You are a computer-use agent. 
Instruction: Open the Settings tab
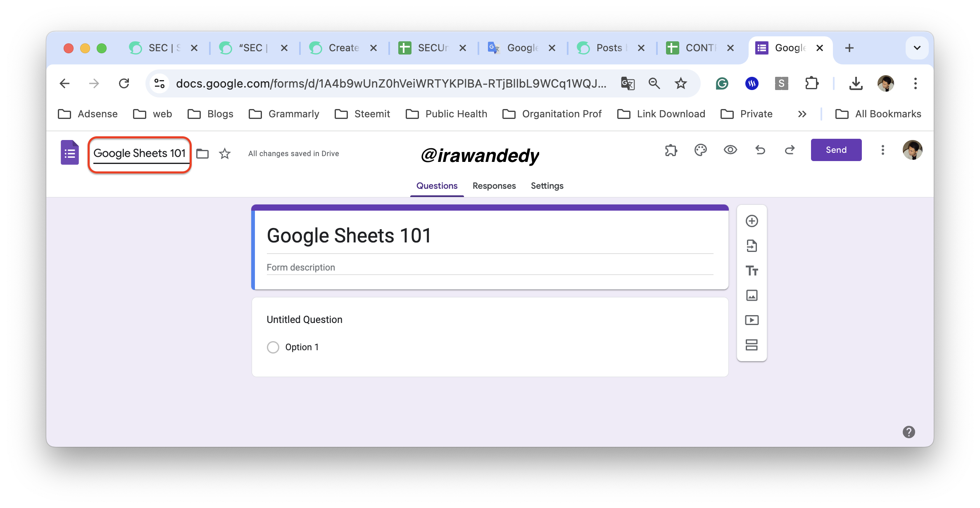[x=547, y=186]
